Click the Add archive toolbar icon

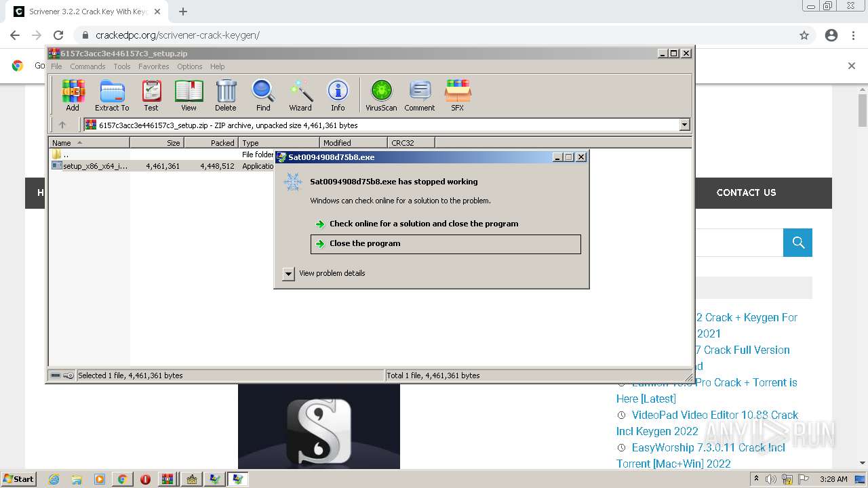tap(73, 96)
